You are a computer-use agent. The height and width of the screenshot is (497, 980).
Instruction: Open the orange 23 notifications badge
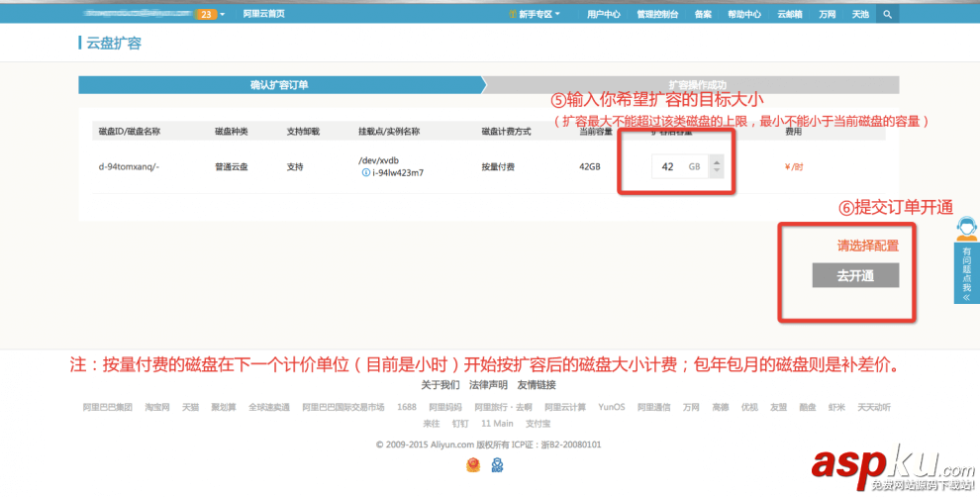206,14
